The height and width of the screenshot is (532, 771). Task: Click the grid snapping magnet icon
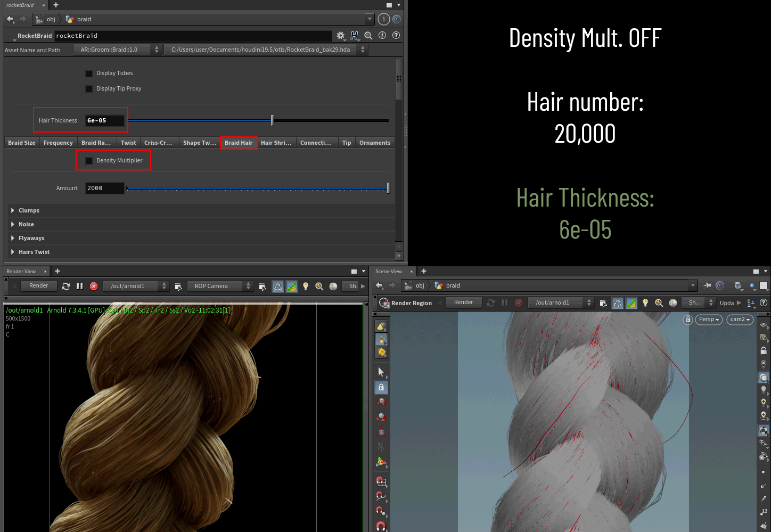pos(381,481)
